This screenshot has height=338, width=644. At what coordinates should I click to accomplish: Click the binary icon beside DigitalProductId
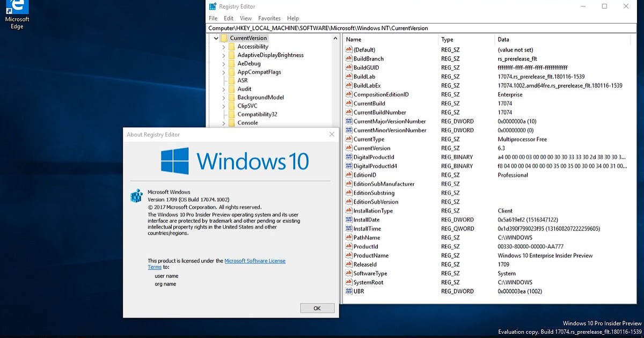point(350,157)
